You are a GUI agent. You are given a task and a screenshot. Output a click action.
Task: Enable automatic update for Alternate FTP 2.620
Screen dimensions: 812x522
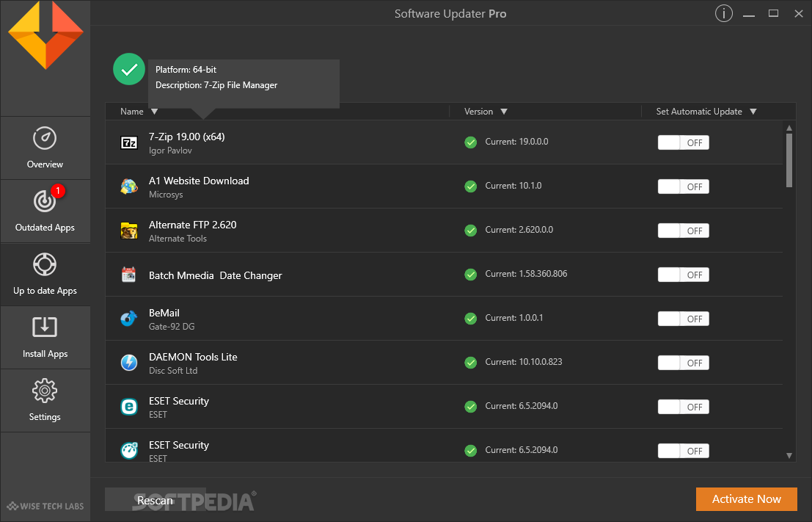click(x=683, y=231)
